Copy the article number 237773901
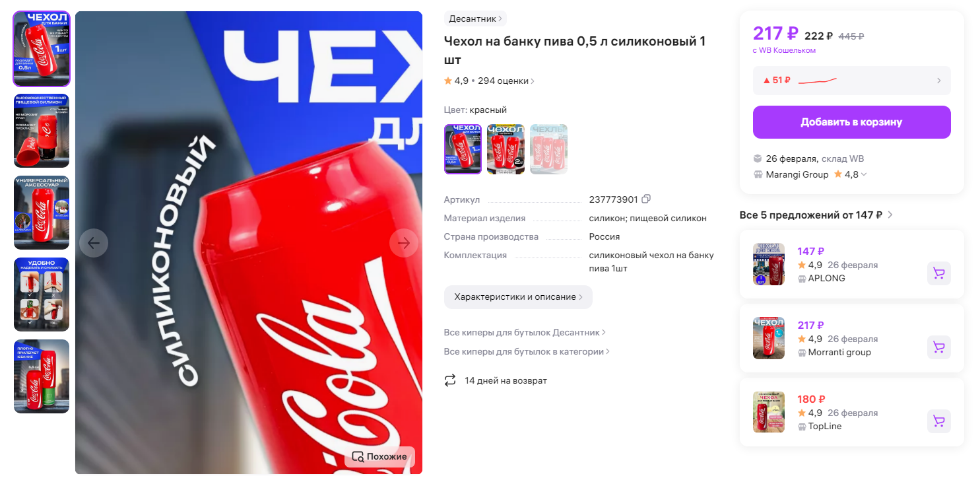The height and width of the screenshot is (486, 980). click(646, 199)
